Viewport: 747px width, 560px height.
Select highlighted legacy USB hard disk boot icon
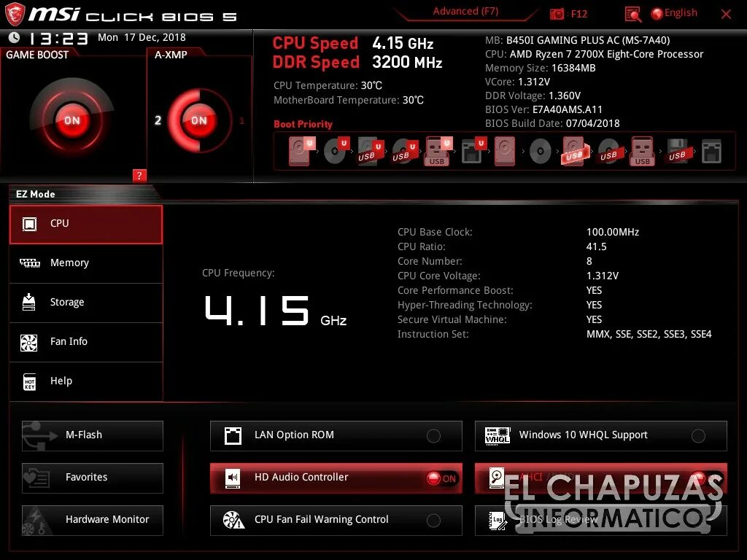point(575,152)
